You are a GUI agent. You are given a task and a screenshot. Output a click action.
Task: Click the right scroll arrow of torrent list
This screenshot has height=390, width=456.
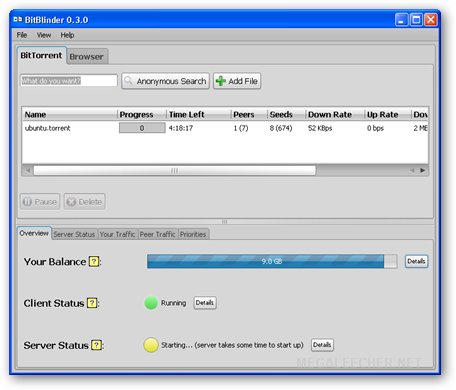423,171
